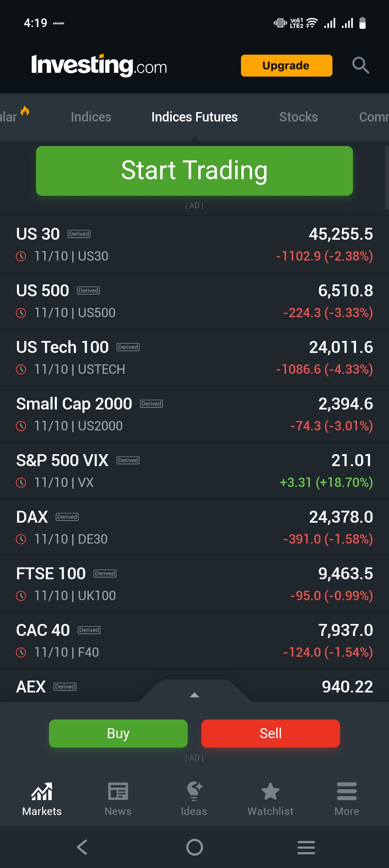Open the Ideas lightbulb icon
Screen dimensions: 389x868
pyautogui.click(x=194, y=792)
